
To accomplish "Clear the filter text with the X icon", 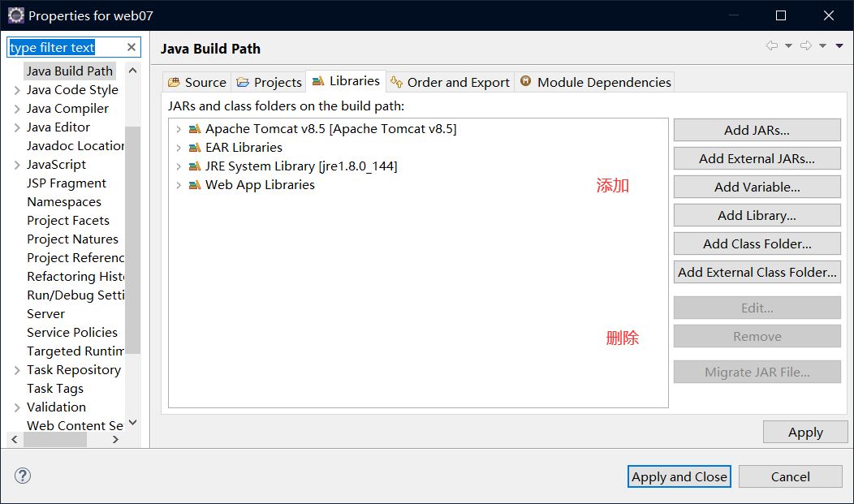I will (x=132, y=47).
